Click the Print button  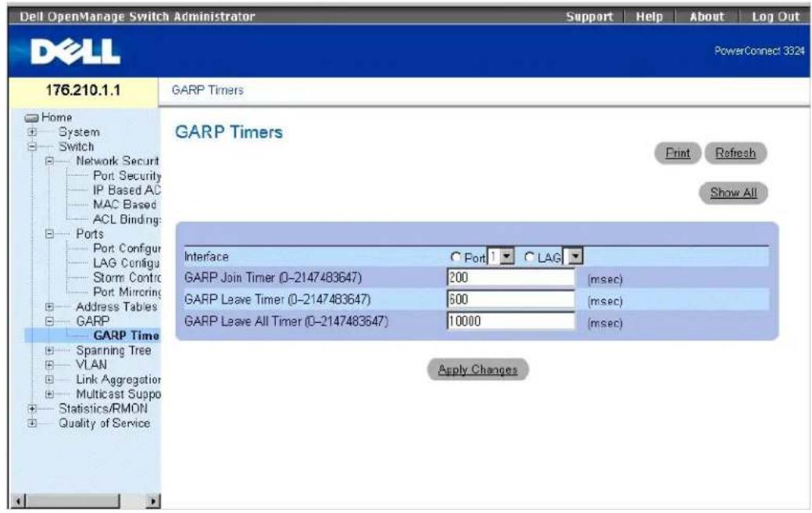(x=678, y=153)
